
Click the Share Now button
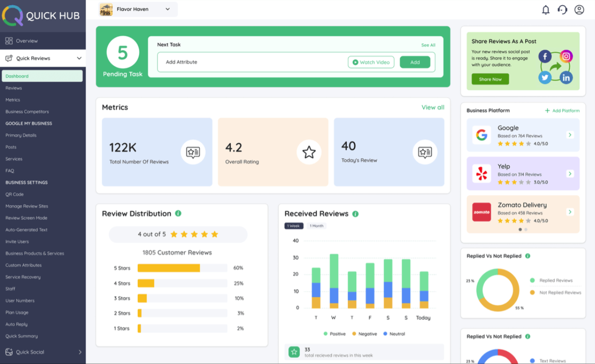[490, 79]
